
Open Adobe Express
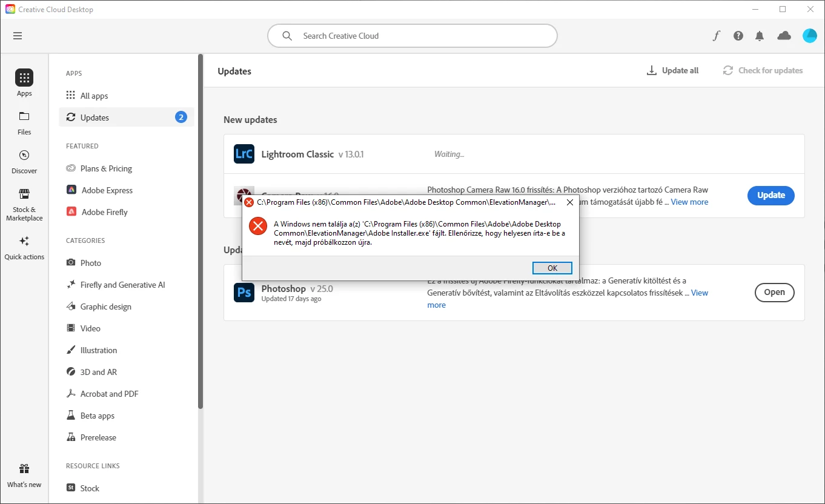point(127,190)
